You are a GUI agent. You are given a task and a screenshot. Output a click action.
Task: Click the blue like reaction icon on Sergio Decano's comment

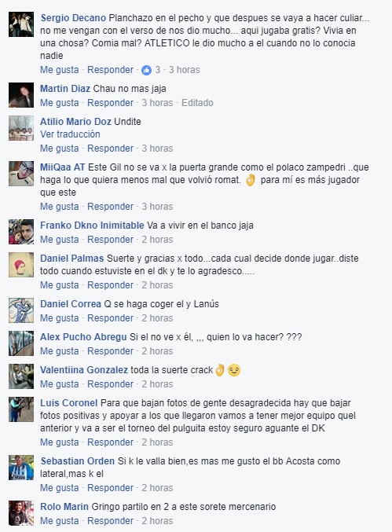tap(146, 70)
